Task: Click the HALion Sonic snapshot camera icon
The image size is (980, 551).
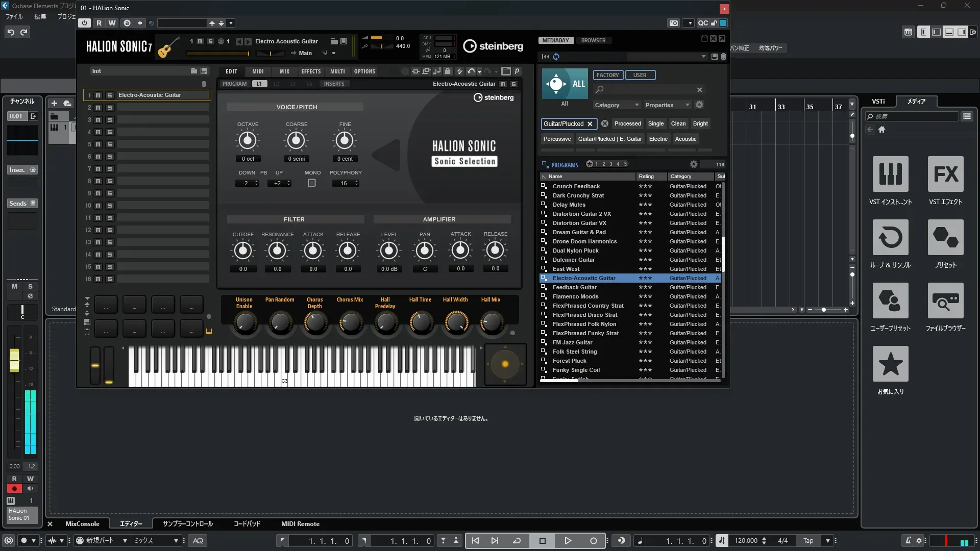Action: 674,23
